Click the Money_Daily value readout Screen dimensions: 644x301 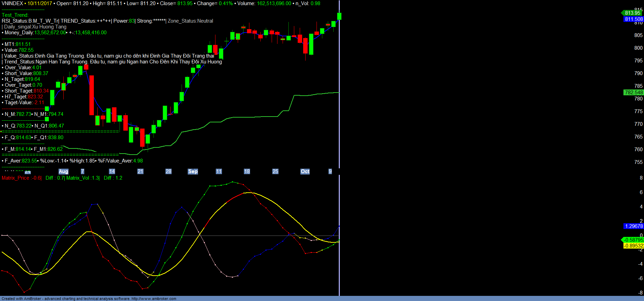55,33
